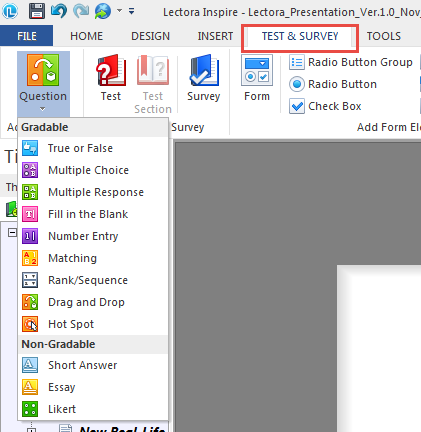
Task: Click the Radio Button Group label
Action: (x=360, y=62)
